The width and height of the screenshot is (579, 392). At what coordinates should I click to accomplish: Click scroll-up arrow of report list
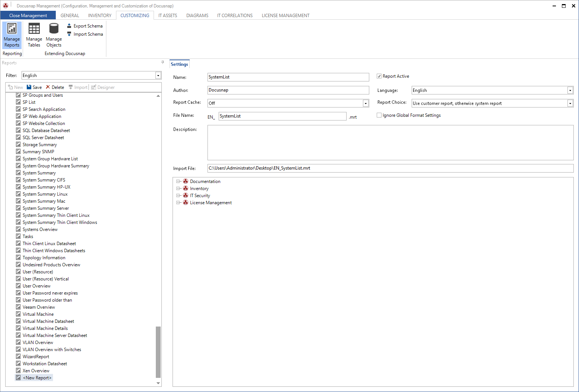(x=158, y=96)
